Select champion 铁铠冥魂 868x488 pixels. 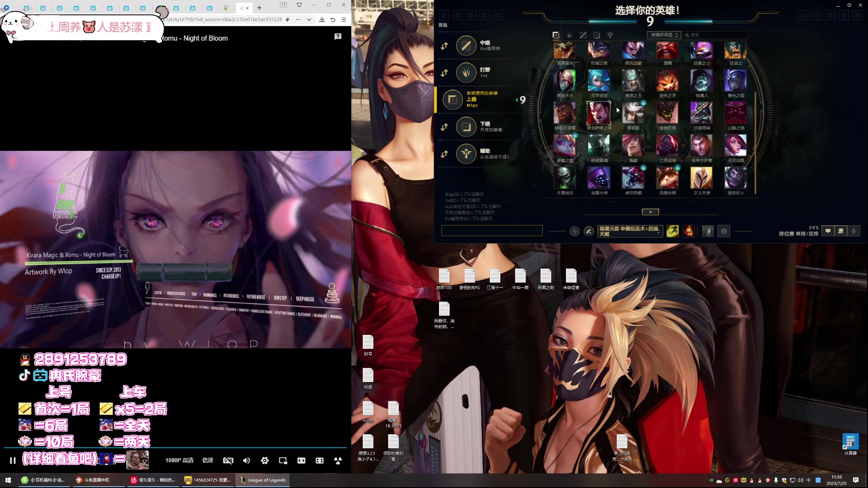tap(599, 145)
